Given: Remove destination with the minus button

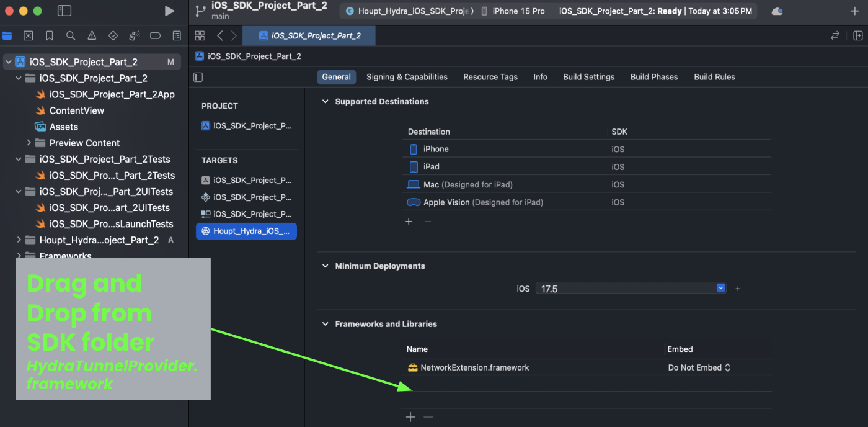Looking at the screenshot, I should 427,222.
